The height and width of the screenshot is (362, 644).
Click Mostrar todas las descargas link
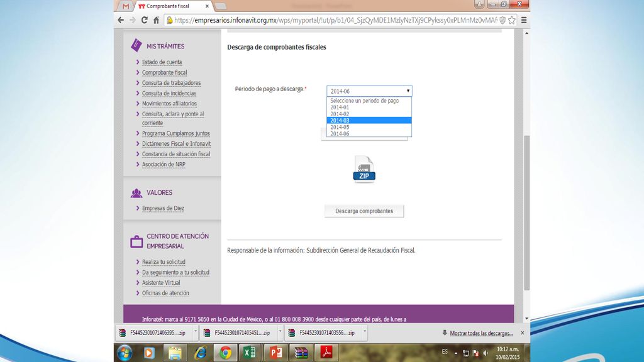pos(481,333)
